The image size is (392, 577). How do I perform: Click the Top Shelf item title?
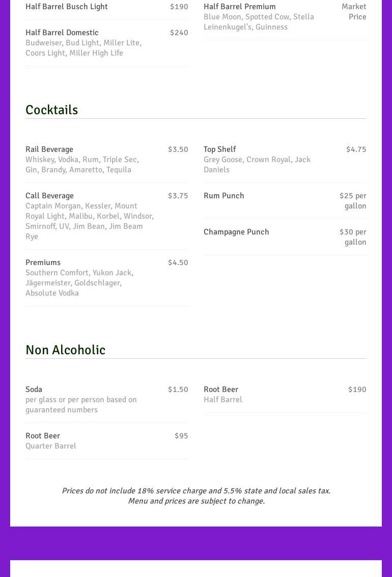[x=219, y=149]
